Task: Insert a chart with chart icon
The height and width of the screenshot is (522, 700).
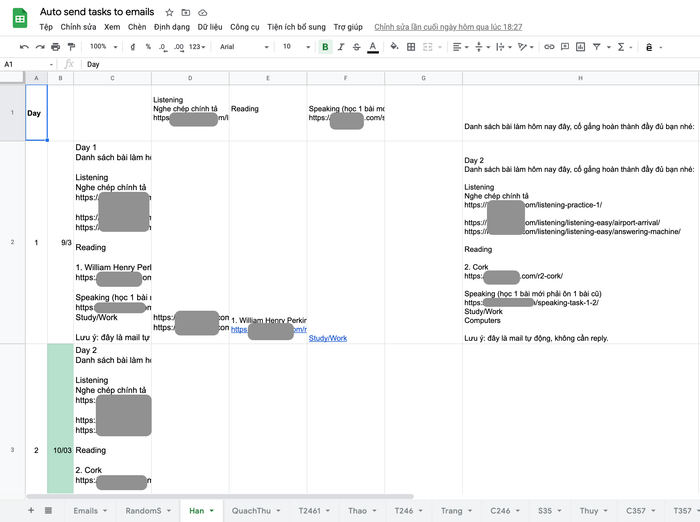Action: tap(580, 46)
